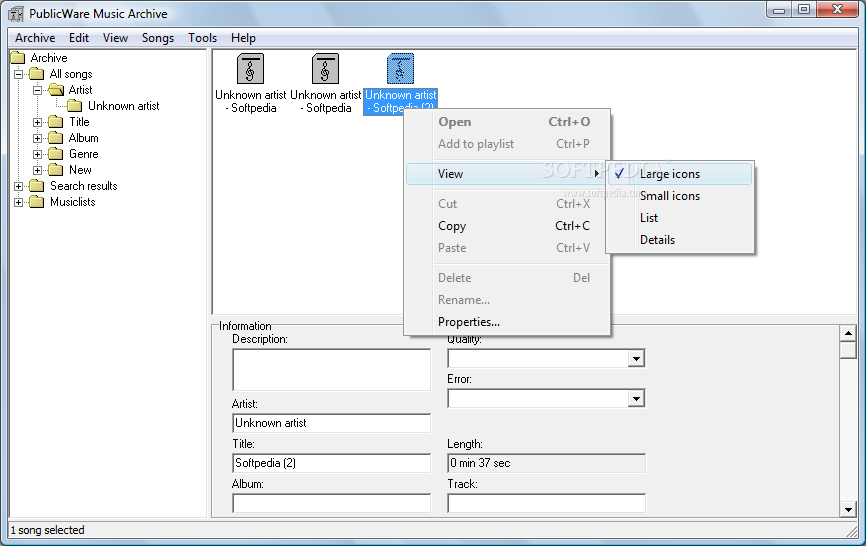Open the Songs menu
This screenshot has height=546, width=866.
158,38
